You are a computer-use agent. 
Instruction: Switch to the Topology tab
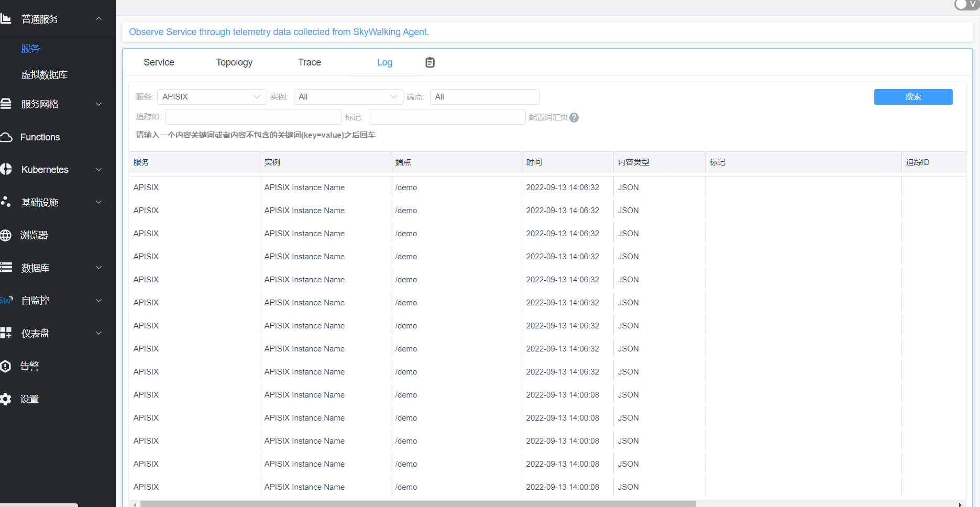[x=234, y=62]
